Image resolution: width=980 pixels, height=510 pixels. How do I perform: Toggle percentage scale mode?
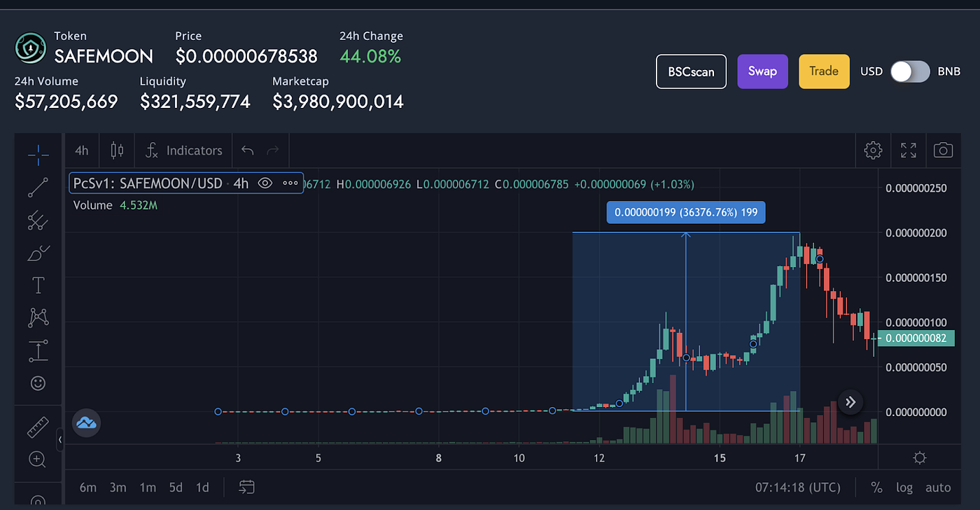click(876, 488)
